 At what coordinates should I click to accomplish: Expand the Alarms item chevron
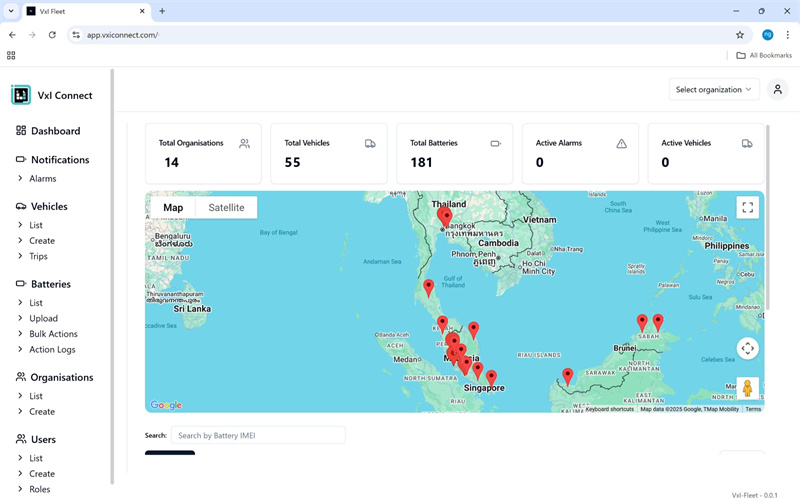tap(20, 178)
